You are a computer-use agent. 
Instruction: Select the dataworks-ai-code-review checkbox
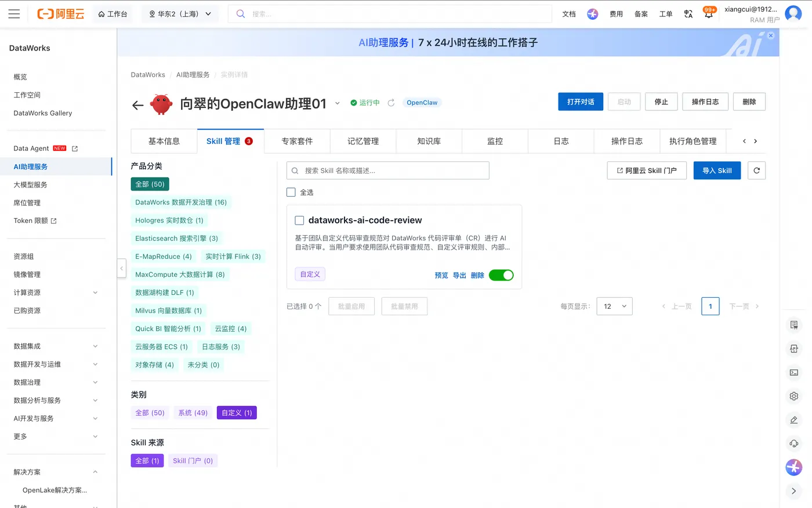coord(299,221)
